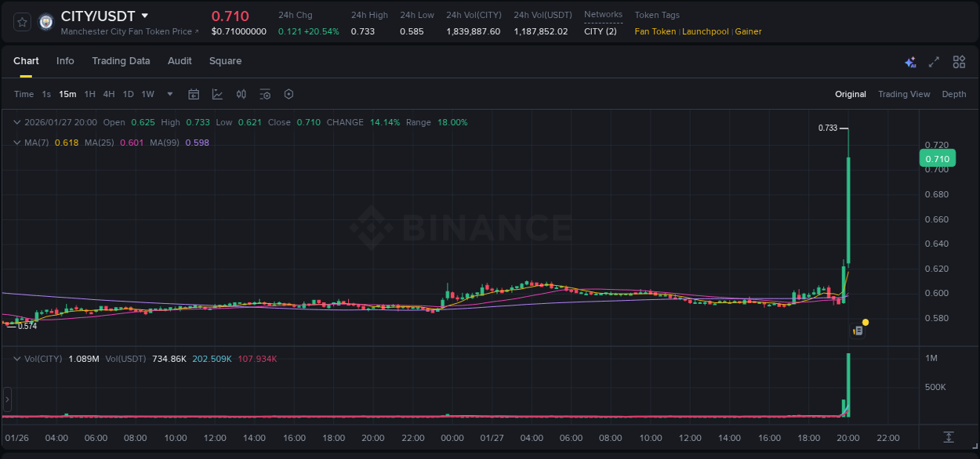This screenshot has height=459, width=980.
Task: Expand chart to fullscreen with diagonal arrows
Action: (934, 61)
